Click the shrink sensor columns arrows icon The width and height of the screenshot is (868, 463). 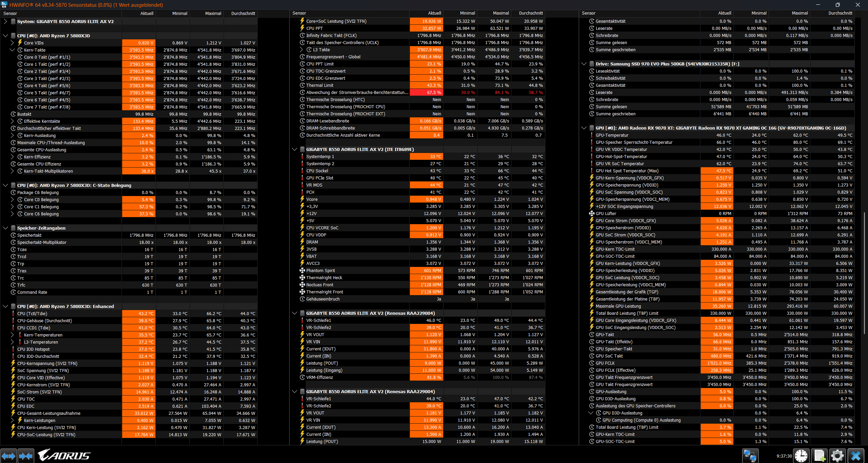pyautogui.click(x=26, y=456)
